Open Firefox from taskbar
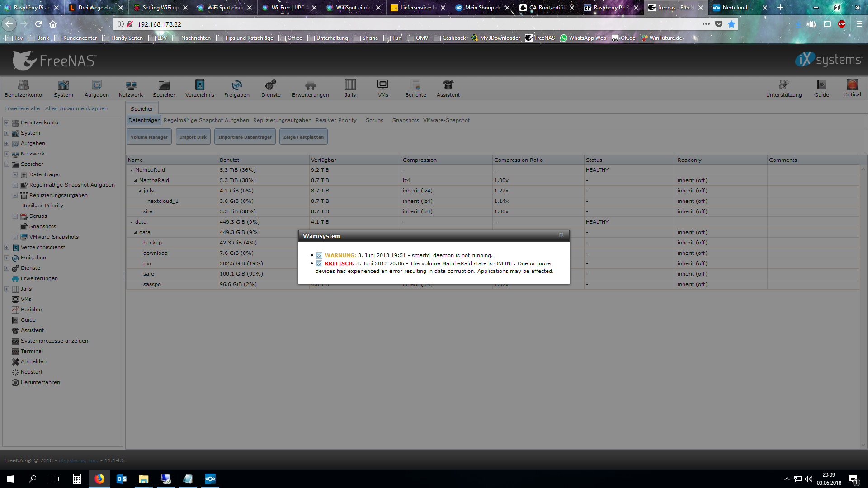 (x=99, y=479)
